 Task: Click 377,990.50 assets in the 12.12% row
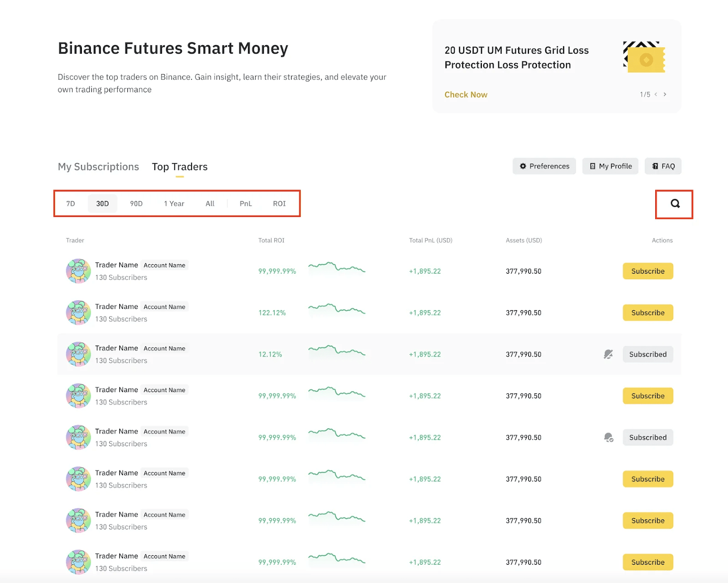click(x=524, y=354)
